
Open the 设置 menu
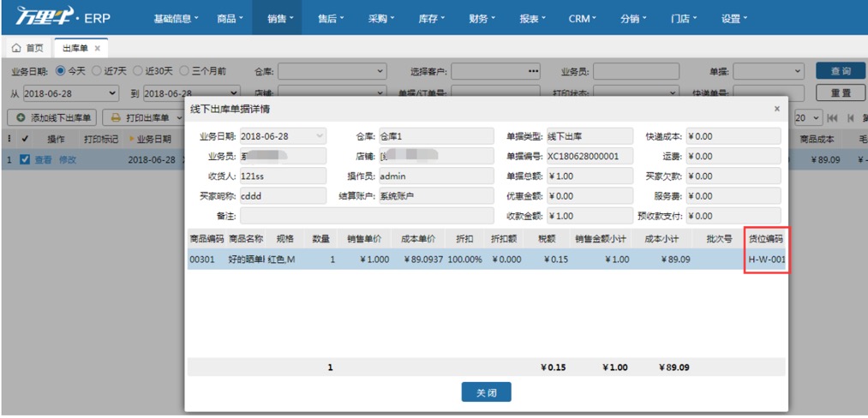pos(734,18)
